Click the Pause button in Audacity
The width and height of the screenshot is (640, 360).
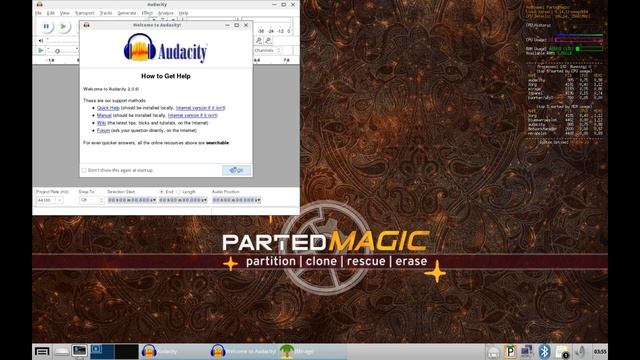pyautogui.click(x=46, y=27)
